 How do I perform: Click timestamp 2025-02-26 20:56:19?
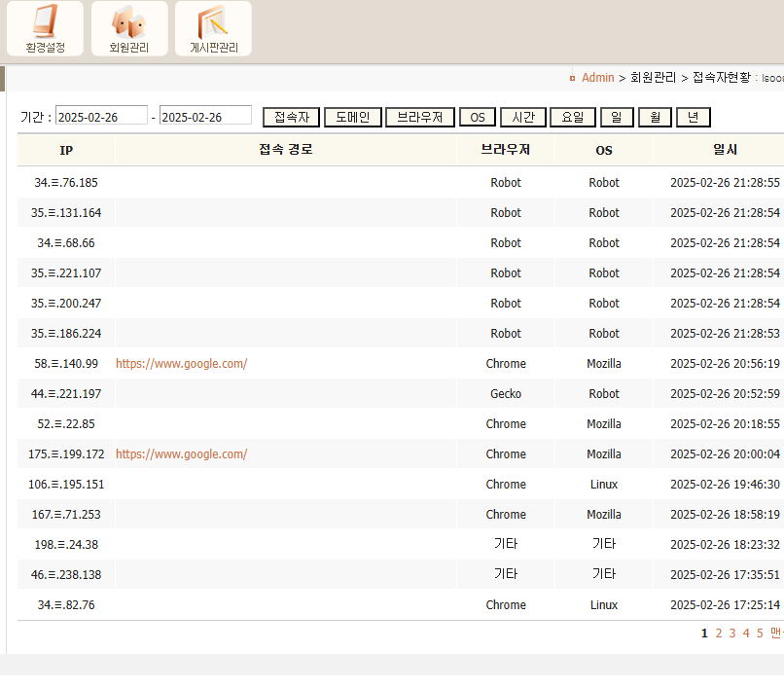click(725, 364)
